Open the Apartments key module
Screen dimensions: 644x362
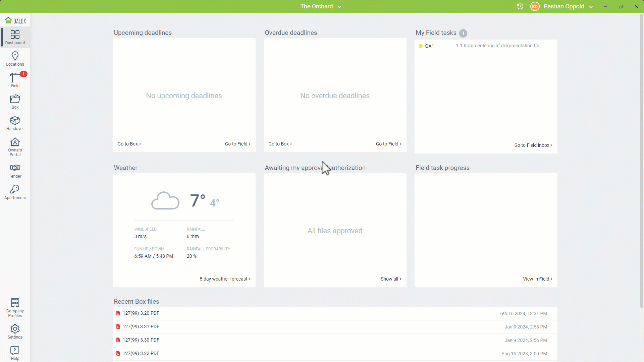tap(15, 192)
